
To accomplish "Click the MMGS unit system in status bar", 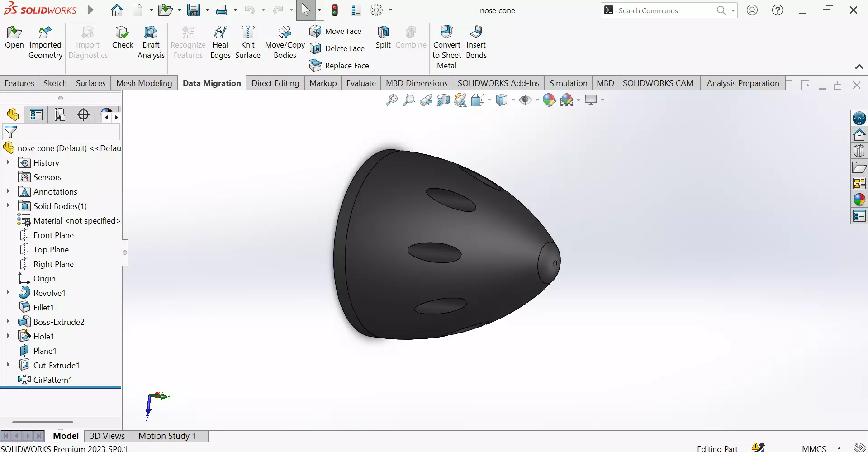I will (814, 448).
